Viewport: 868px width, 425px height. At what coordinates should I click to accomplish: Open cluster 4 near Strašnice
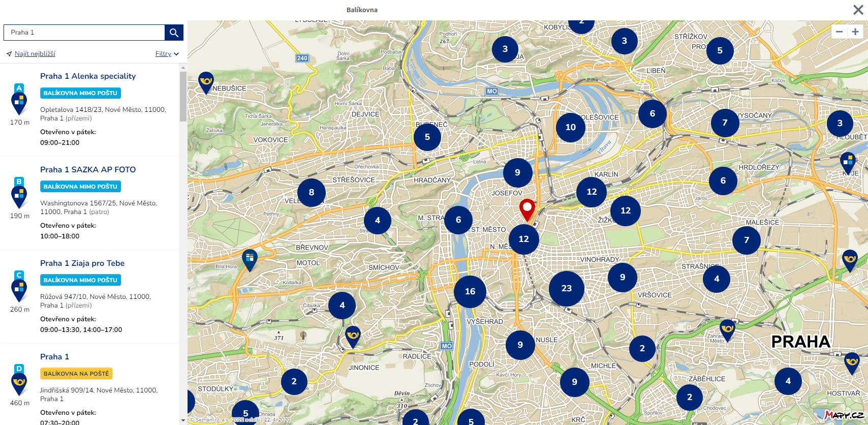pos(717,279)
